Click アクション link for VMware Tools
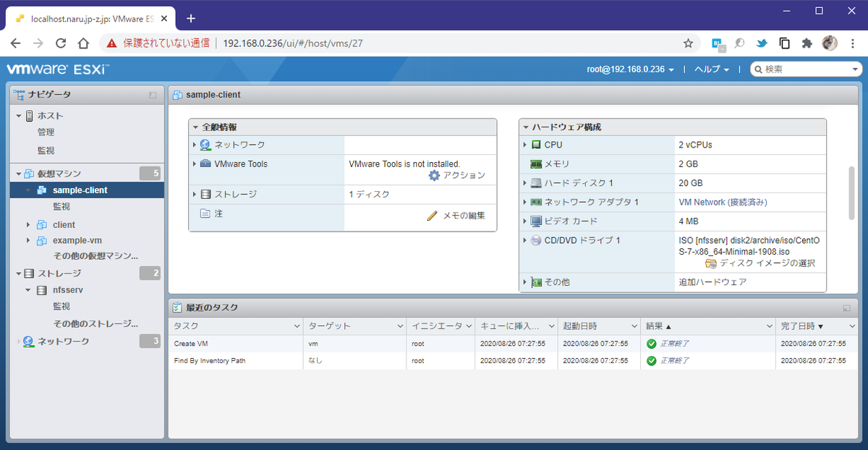The width and height of the screenshot is (868, 450). [464, 176]
